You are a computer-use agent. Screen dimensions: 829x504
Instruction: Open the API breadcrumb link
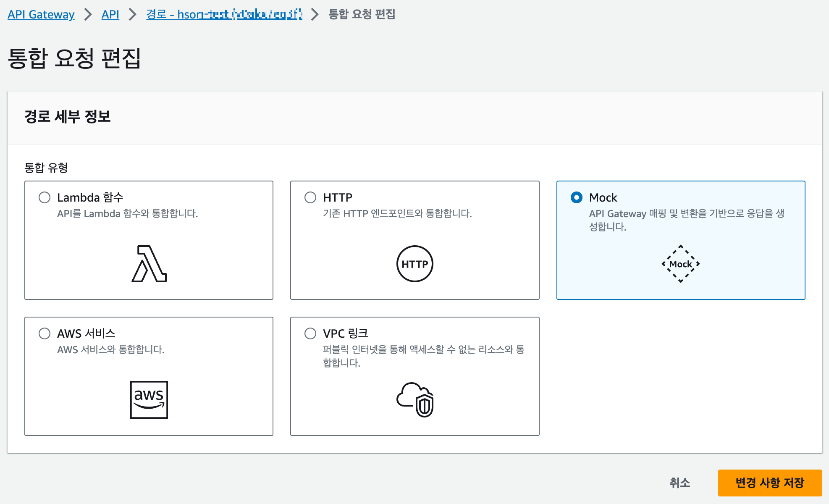[x=110, y=14]
